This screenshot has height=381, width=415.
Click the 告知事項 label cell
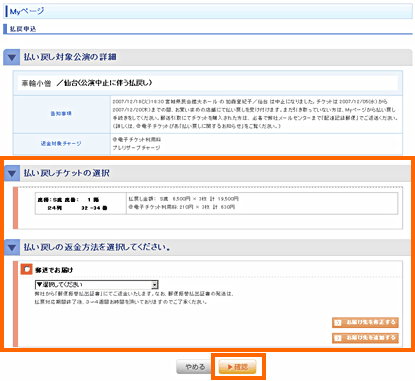point(61,114)
